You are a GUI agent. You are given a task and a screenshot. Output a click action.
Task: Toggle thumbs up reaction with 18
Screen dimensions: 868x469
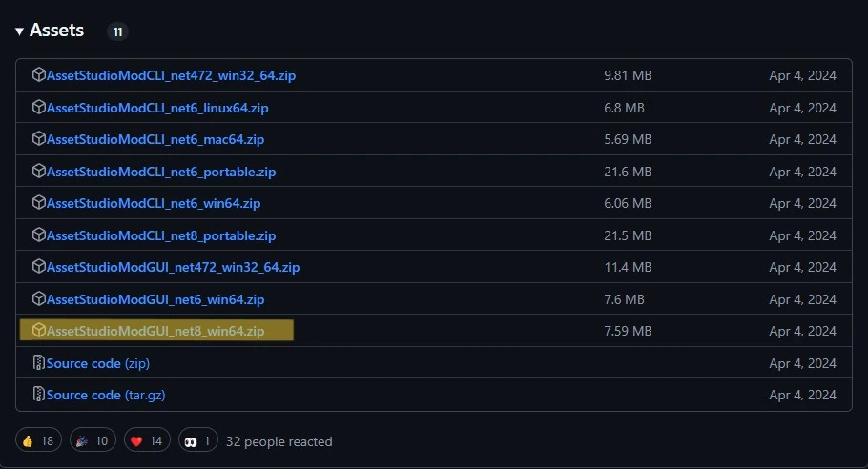click(x=38, y=440)
